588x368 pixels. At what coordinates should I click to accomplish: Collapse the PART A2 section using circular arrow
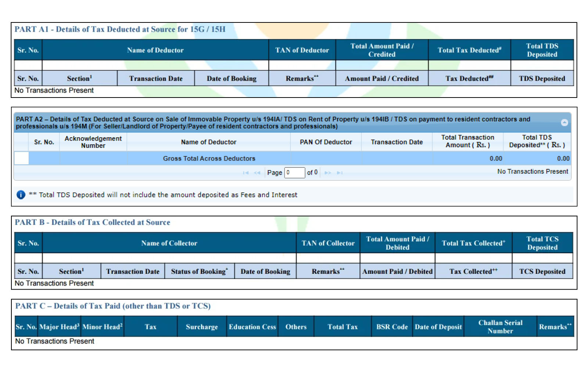565,122
